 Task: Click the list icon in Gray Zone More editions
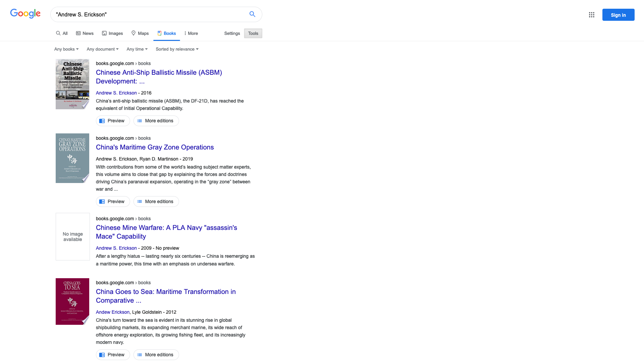(140, 201)
